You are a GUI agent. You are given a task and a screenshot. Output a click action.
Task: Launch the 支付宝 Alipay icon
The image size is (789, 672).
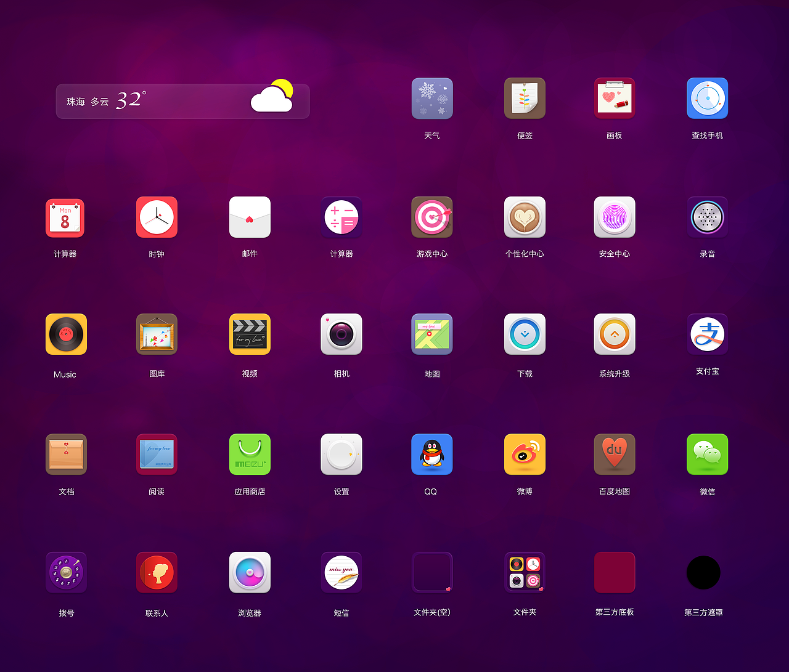tap(708, 334)
